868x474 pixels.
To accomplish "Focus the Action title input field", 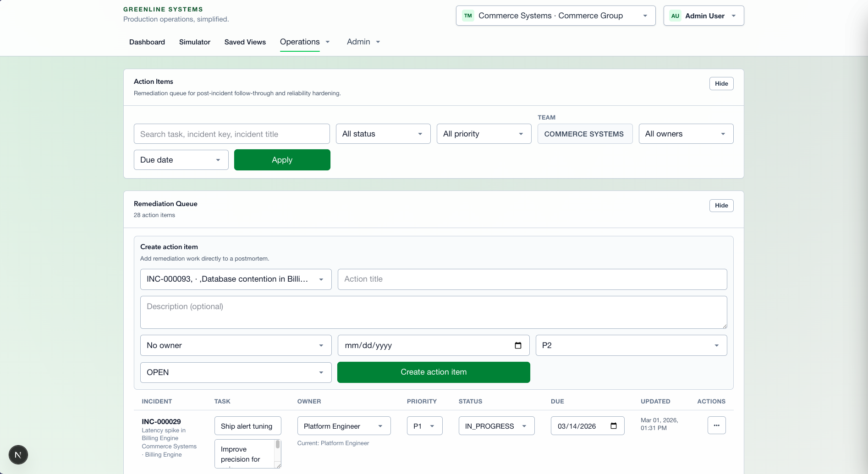I will coord(532,279).
